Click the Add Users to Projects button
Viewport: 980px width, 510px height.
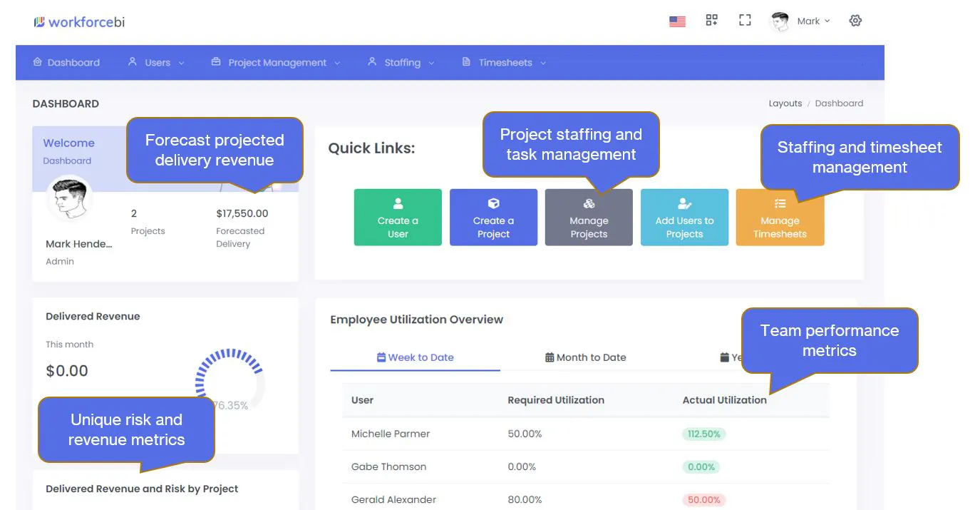[684, 218]
